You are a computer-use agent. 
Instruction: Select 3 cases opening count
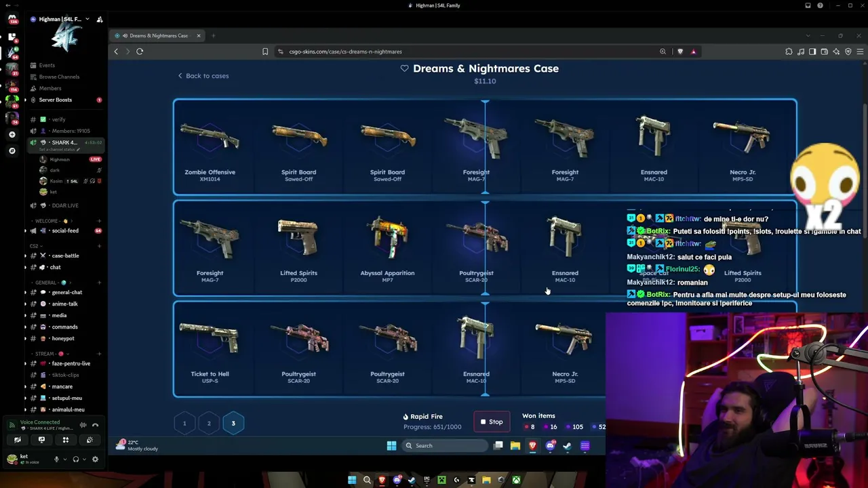(233, 423)
